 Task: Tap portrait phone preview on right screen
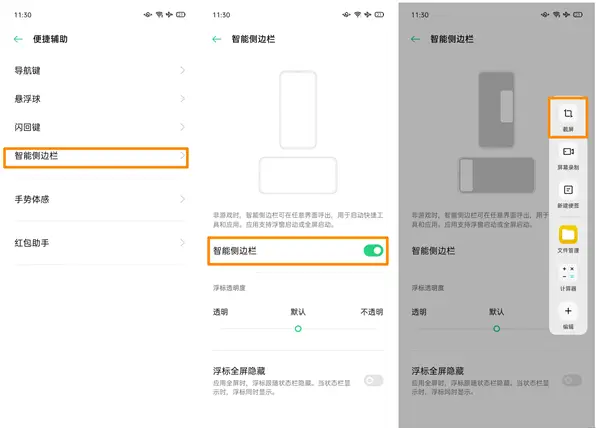[496, 109]
